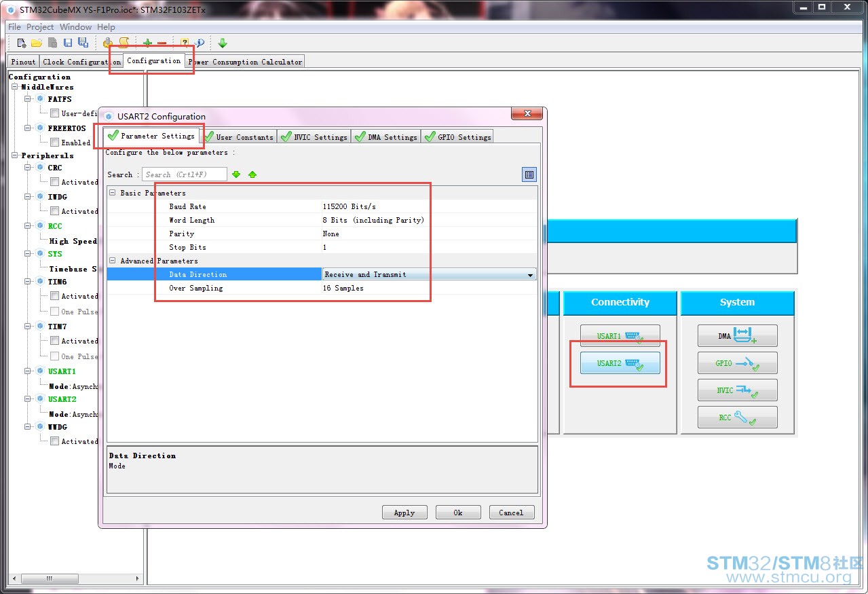Check WWDG Activated checkbox

54,441
